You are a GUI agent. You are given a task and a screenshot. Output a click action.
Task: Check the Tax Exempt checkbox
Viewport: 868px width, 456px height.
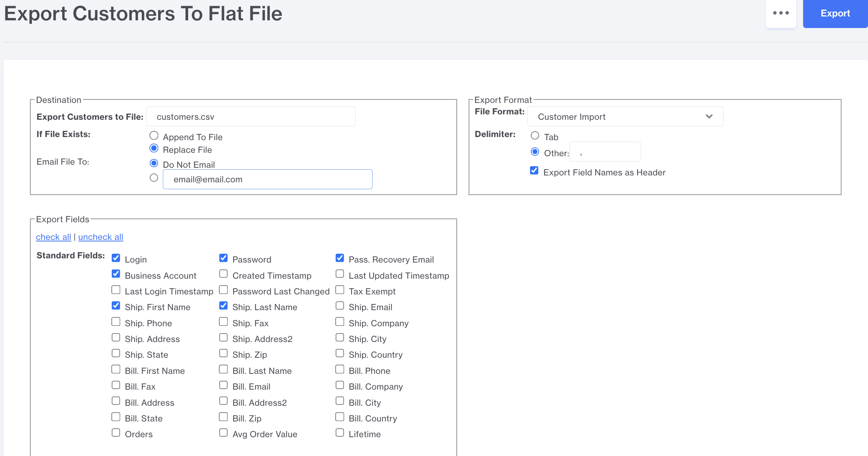pos(340,290)
